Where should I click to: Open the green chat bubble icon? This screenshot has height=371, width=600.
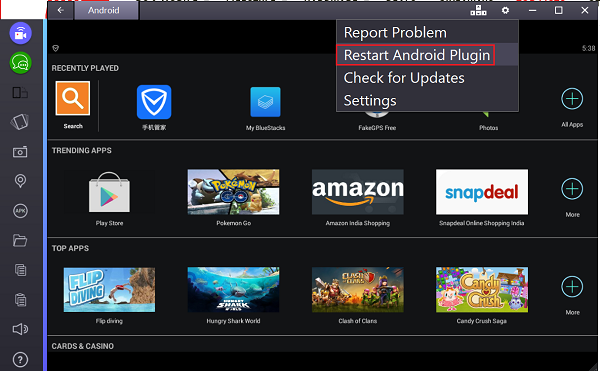tap(21, 63)
